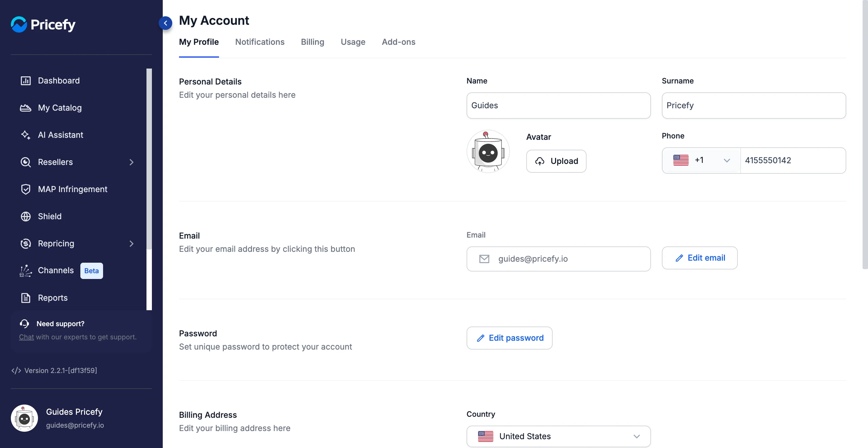The height and width of the screenshot is (448, 868).
Task: Collapse the sidebar with the arrow button
Action: click(165, 23)
